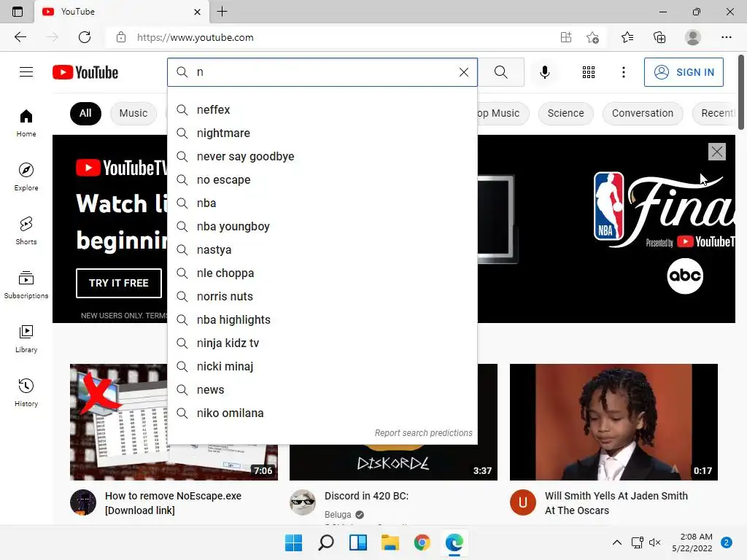Open 'Will Smith Yells At Jaden Smith' title
Viewport: 747px width, 560px height.
pos(616,503)
